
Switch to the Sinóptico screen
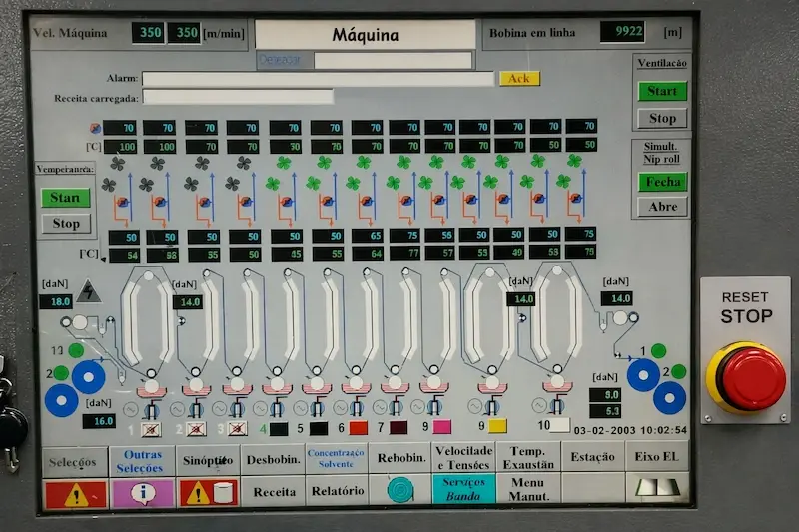(x=208, y=461)
